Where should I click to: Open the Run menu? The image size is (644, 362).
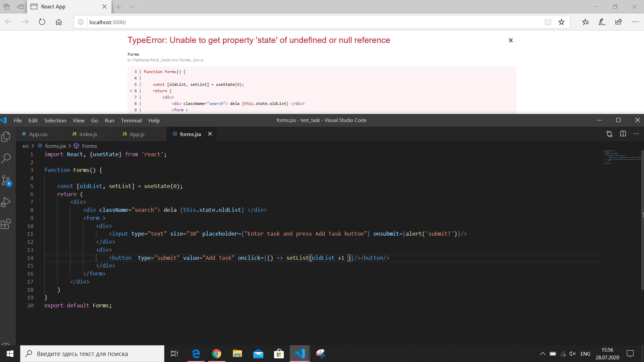pos(109,120)
